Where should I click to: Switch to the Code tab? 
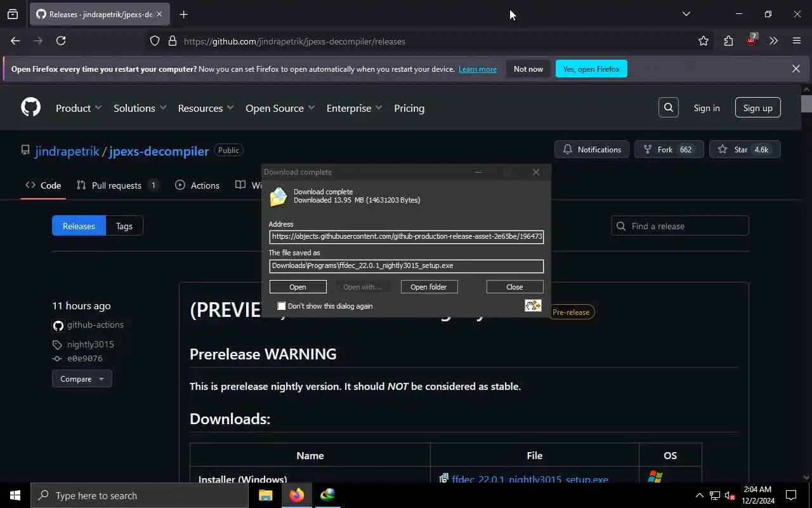coord(43,185)
